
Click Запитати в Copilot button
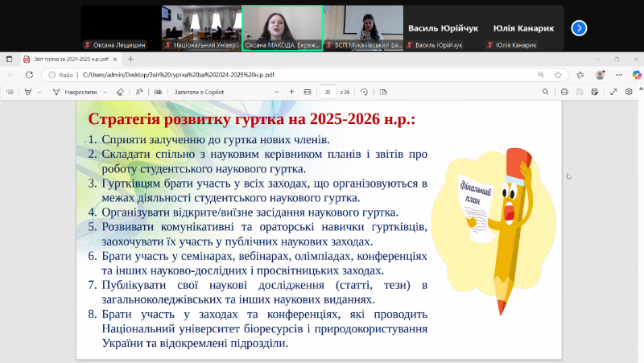(x=198, y=92)
